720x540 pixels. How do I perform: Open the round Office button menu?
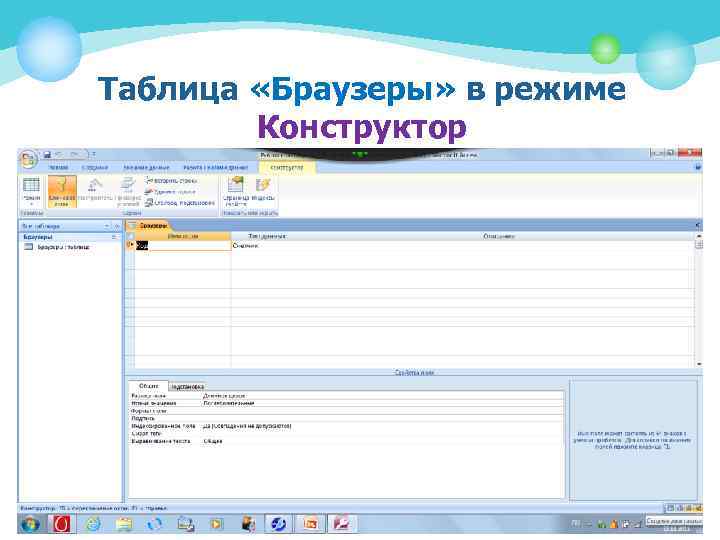(x=28, y=159)
